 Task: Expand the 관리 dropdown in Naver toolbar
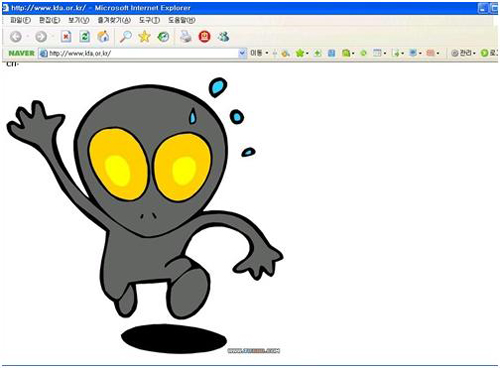pyautogui.click(x=474, y=53)
